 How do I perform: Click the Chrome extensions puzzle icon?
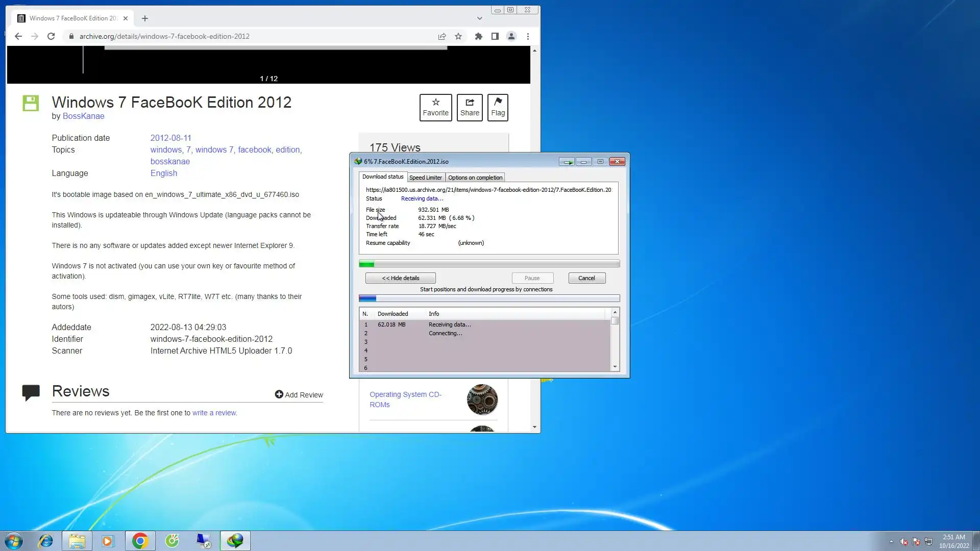click(x=478, y=36)
